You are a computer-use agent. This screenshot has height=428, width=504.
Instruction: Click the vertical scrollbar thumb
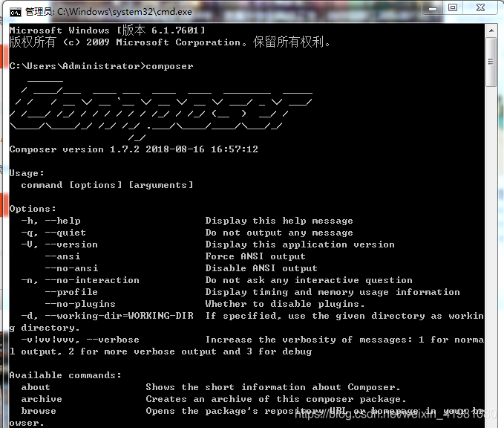(491, 62)
